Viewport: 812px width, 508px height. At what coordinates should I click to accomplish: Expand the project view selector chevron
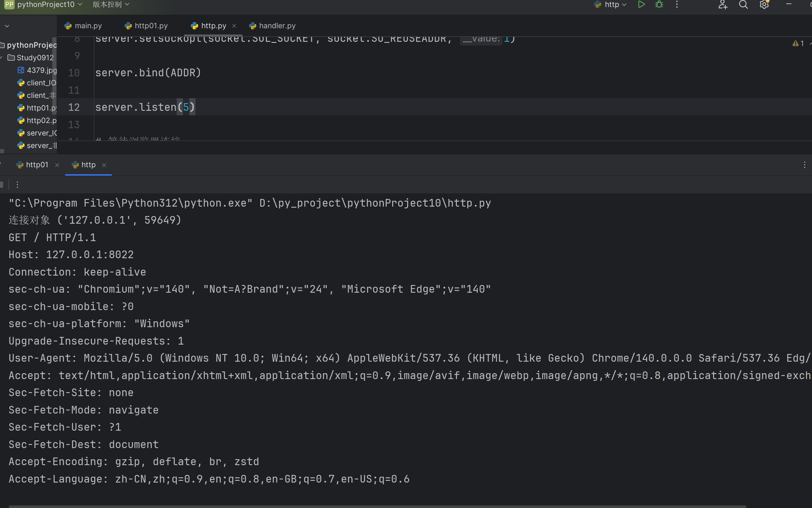pyautogui.click(x=7, y=26)
